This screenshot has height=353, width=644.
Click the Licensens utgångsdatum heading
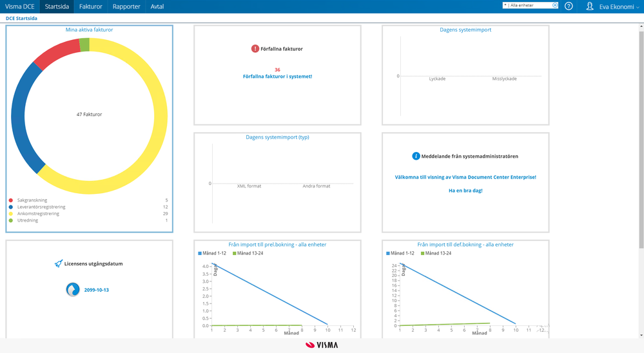pyautogui.click(x=93, y=264)
